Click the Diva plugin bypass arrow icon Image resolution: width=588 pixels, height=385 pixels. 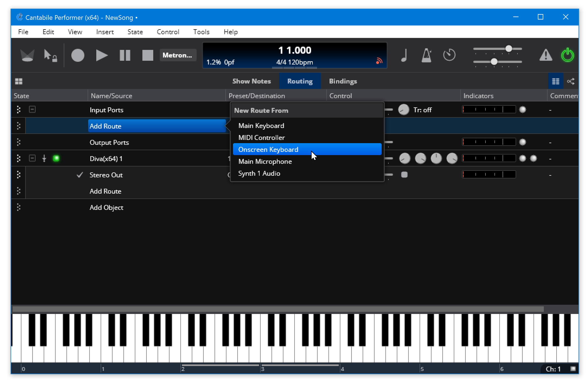pos(44,158)
